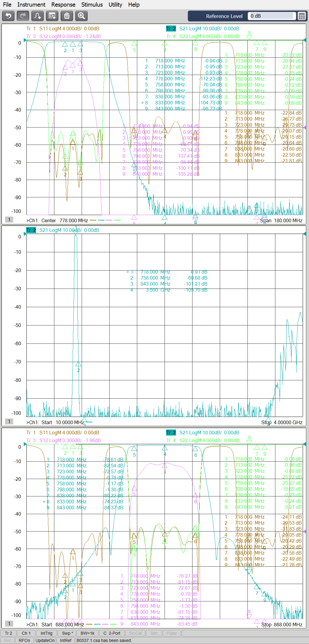Click the Ch 1 status bar button

[x=26, y=633]
